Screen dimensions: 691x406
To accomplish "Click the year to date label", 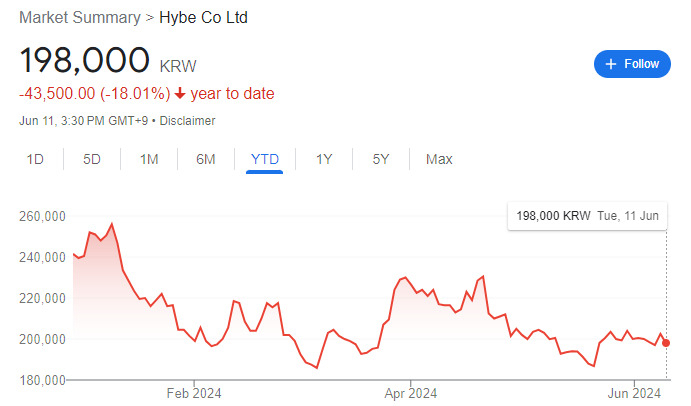I will [x=232, y=93].
